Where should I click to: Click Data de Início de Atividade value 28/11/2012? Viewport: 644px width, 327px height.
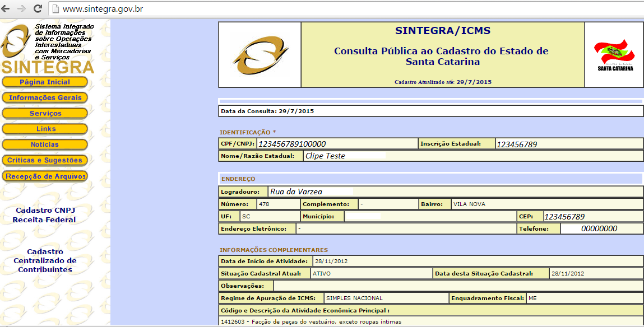[x=331, y=261]
